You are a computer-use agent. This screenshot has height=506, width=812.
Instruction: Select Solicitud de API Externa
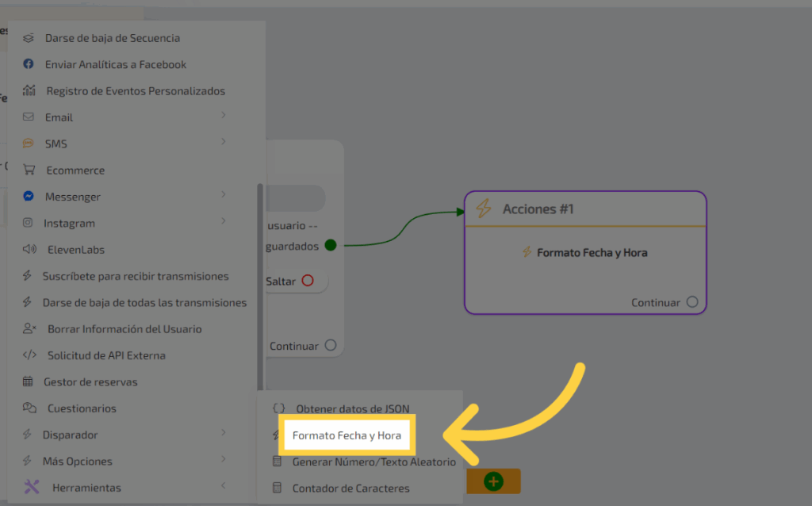(x=106, y=355)
